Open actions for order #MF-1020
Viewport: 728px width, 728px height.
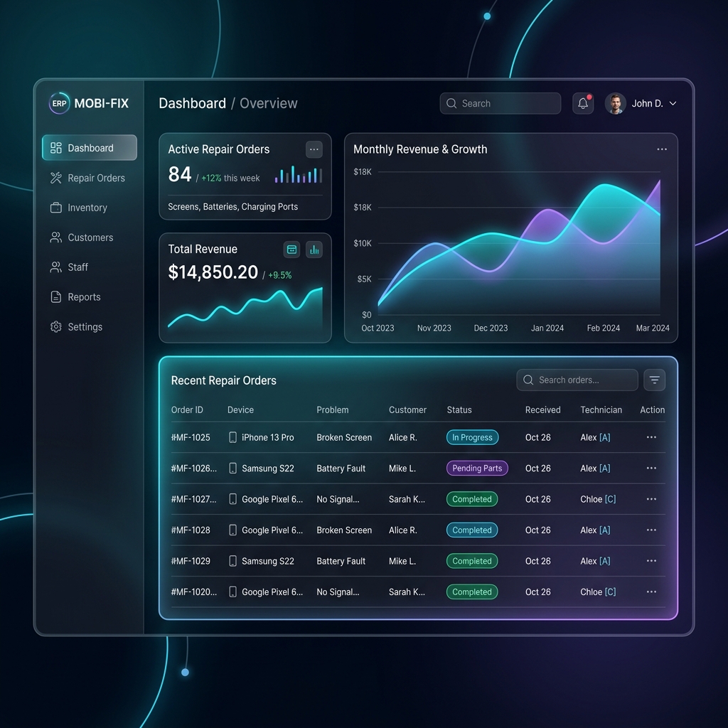pos(651,592)
